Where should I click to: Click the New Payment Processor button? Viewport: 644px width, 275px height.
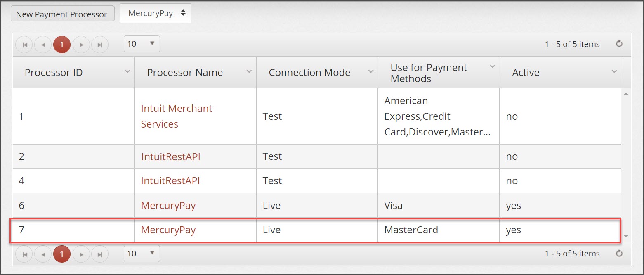(x=62, y=14)
